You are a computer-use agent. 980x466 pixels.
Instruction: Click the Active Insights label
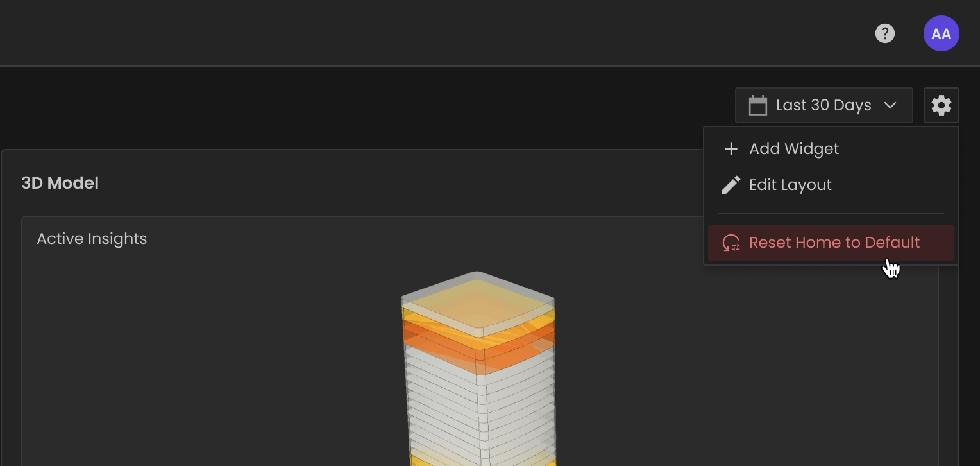click(x=92, y=239)
